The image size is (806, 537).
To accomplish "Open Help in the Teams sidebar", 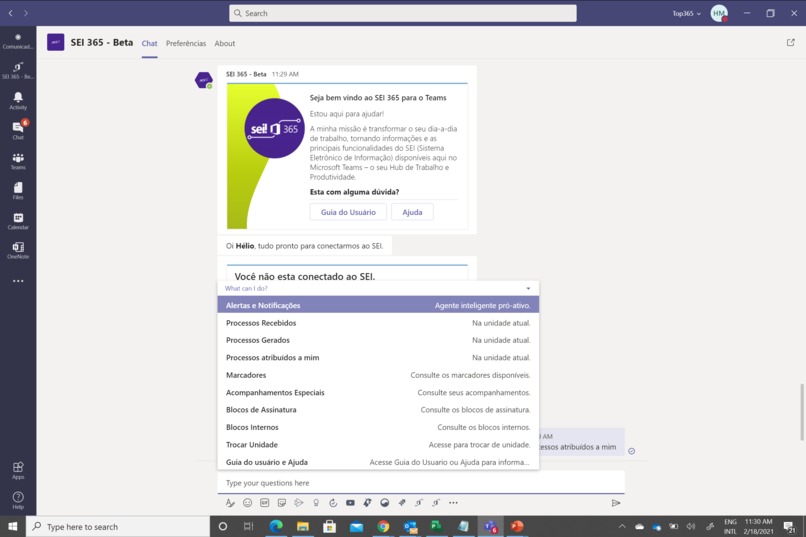I will tap(18, 500).
